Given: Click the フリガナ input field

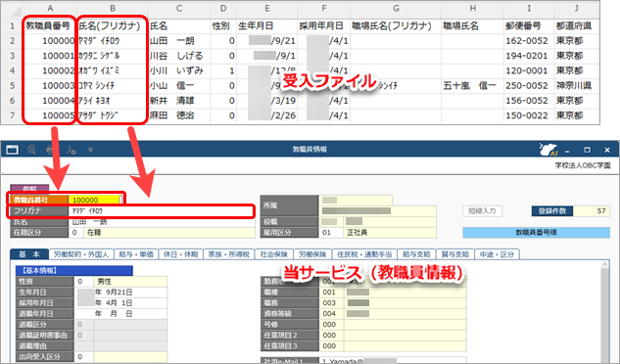Looking at the screenshot, I should tap(162, 211).
